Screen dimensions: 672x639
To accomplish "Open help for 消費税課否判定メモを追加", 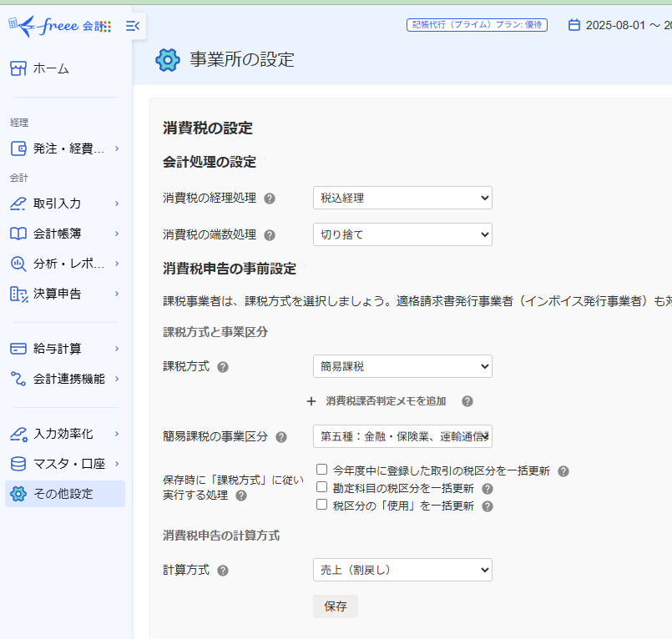I will (x=467, y=401).
